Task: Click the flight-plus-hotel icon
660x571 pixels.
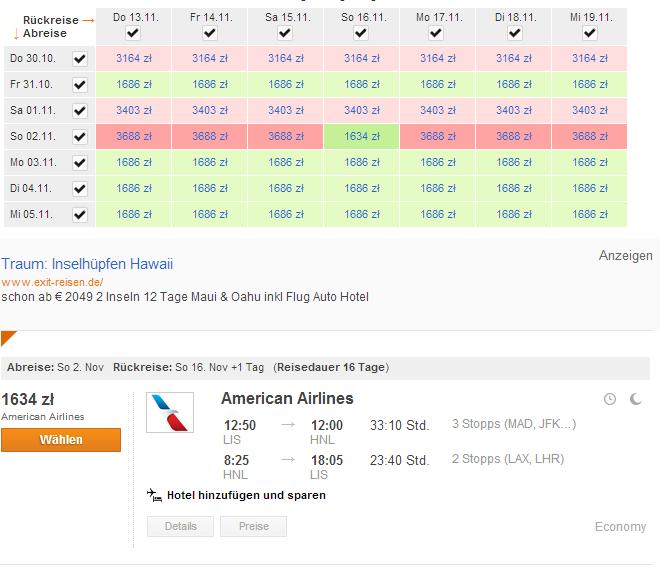Action: [x=154, y=495]
